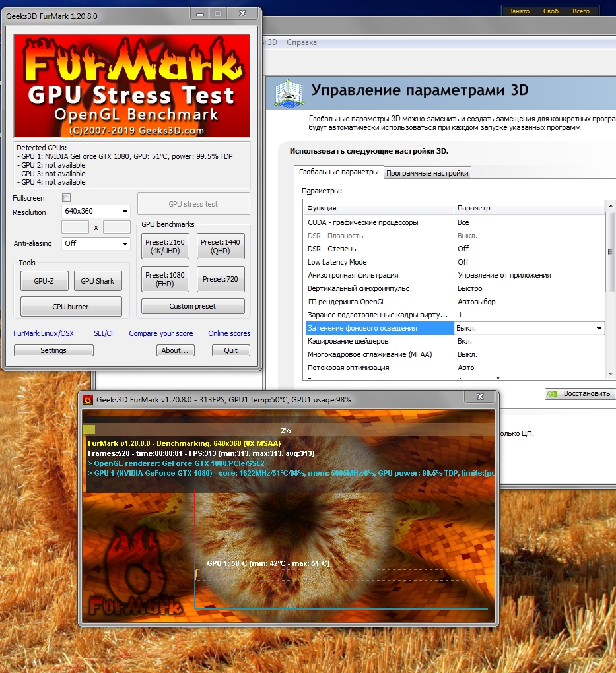616x673 pixels.
Task: Select Потоковая оптимизация row
Action: tap(454, 368)
